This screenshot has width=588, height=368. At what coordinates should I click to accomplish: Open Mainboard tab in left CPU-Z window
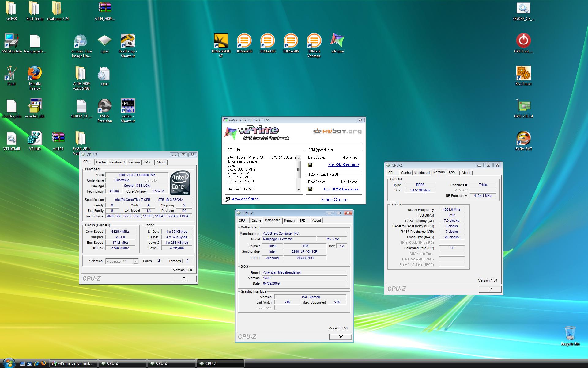click(x=117, y=162)
